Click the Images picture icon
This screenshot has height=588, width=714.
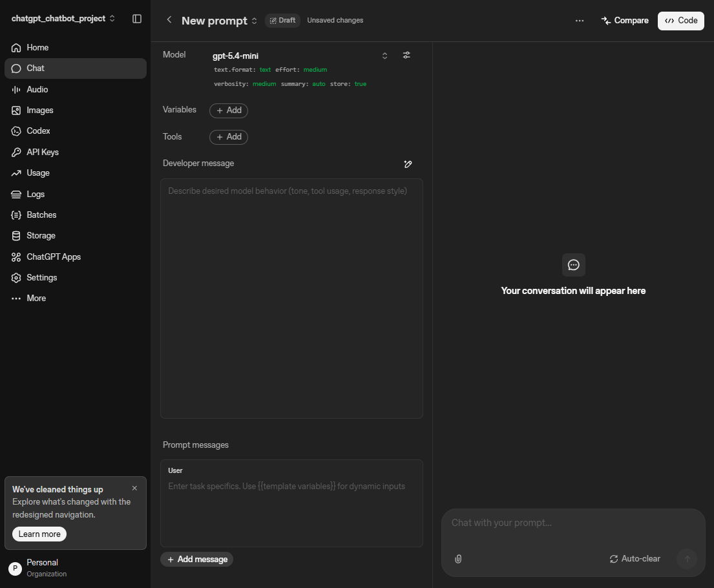click(16, 110)
